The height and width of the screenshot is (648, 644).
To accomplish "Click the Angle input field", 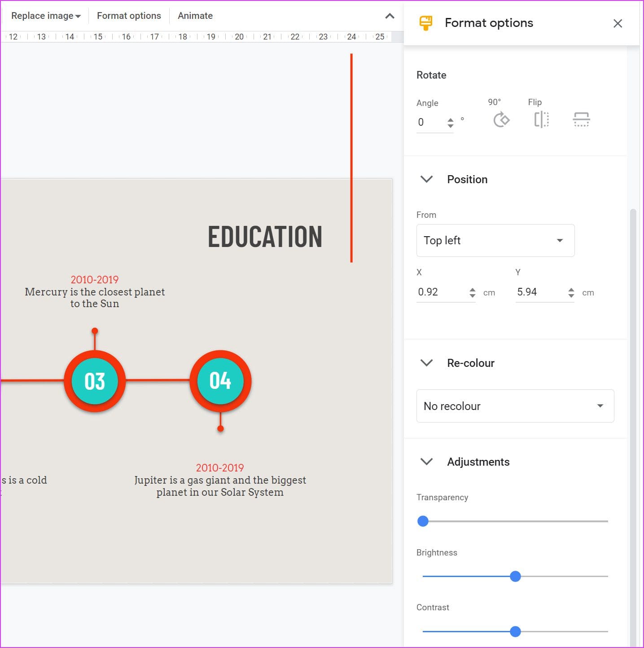I will (x=430, y=122).
